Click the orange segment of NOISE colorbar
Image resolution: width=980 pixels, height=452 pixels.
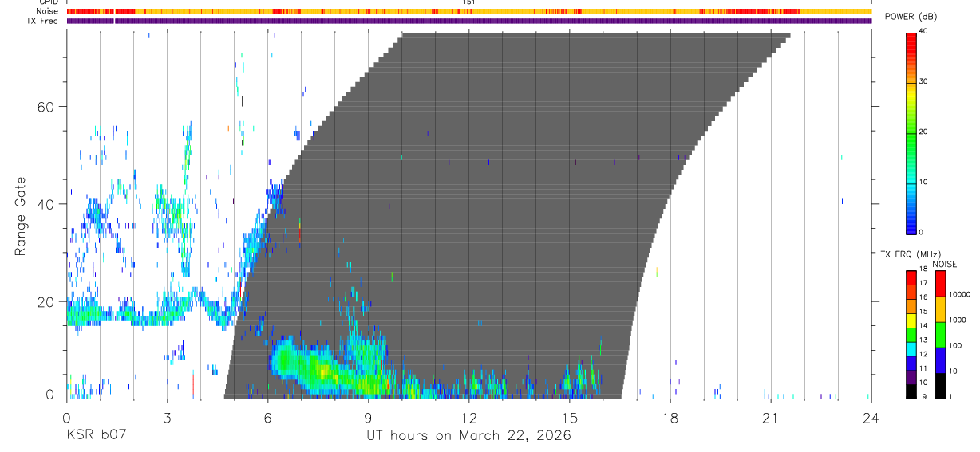click(x=940, y=309)
